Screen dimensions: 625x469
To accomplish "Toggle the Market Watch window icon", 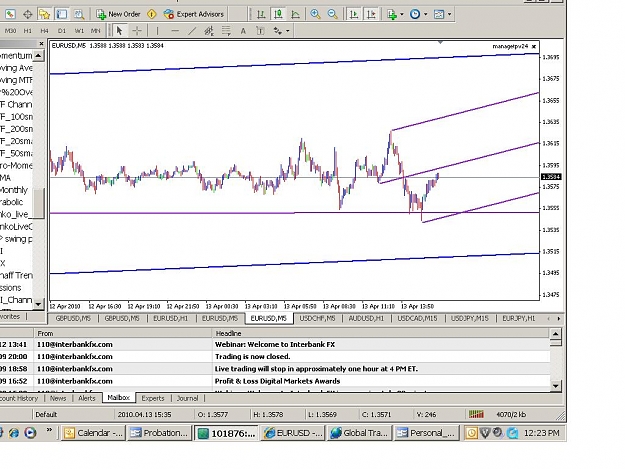I will tap(10, 14).
